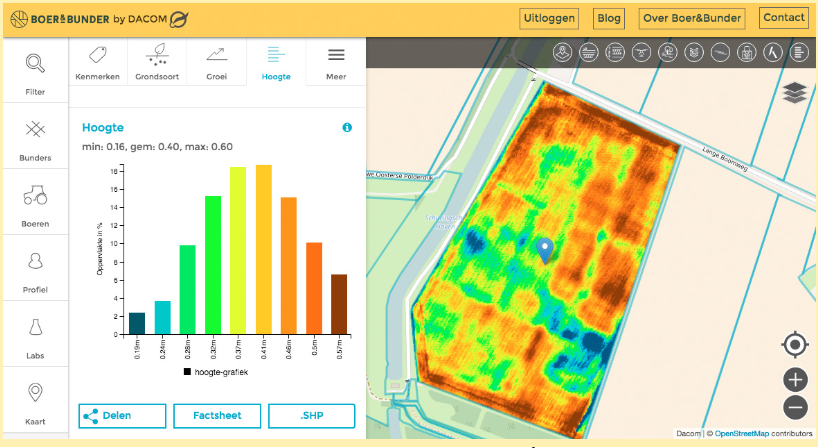Click the bright green 0.32m bar

point(213,265)
